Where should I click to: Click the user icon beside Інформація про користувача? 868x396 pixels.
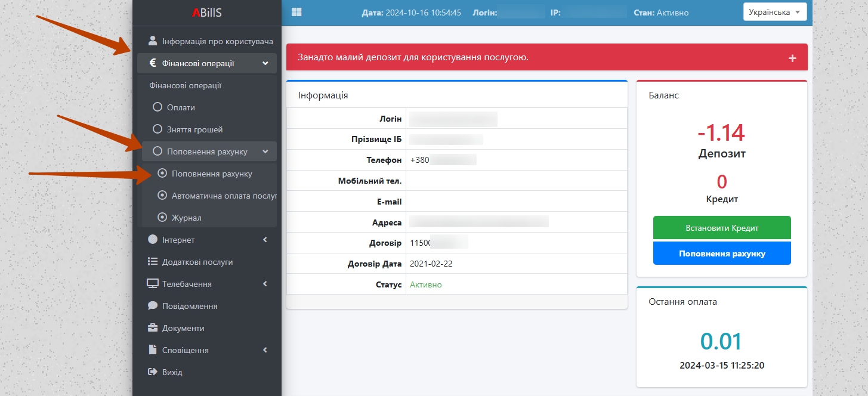pyautogui.click(x=153, y=41)
